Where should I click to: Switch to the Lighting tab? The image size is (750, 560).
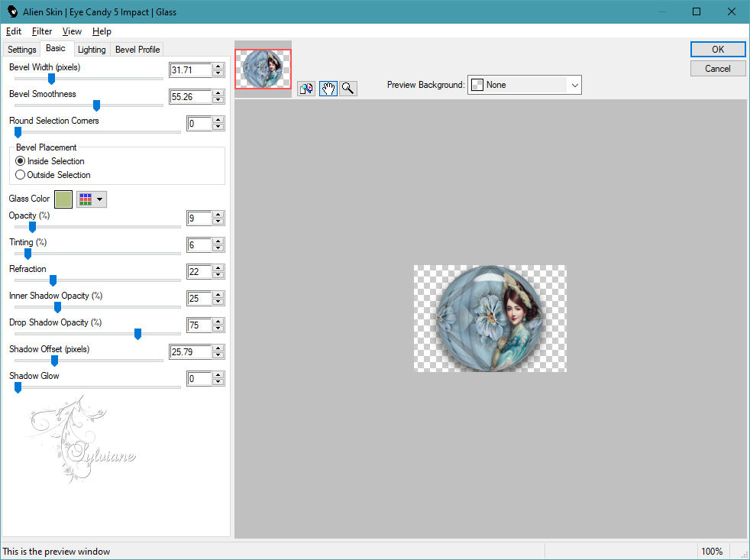click(x=92, y=50)
